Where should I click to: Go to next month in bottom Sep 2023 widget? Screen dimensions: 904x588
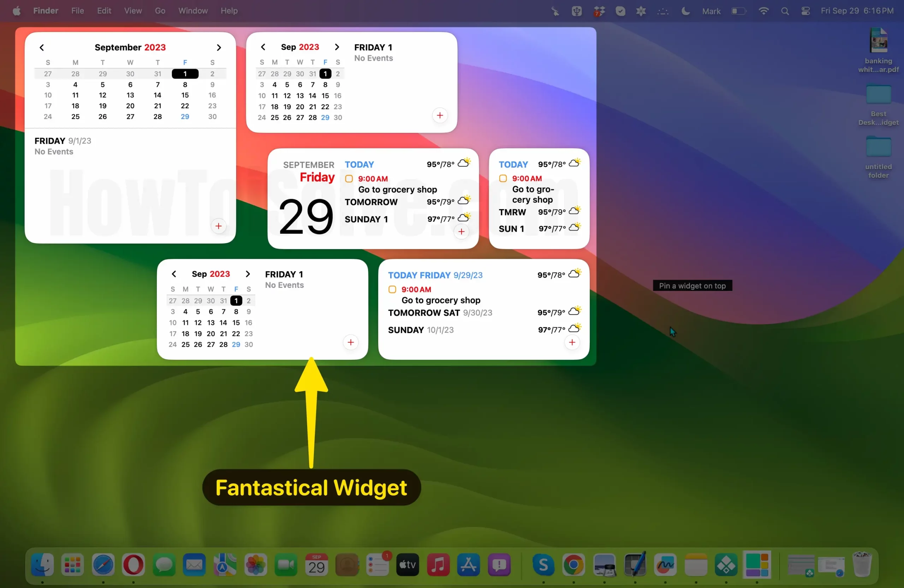coord(248,274)
